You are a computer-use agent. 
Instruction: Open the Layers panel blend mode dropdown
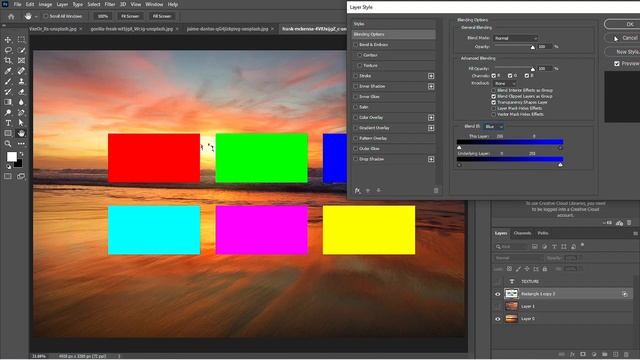[518, 258]
